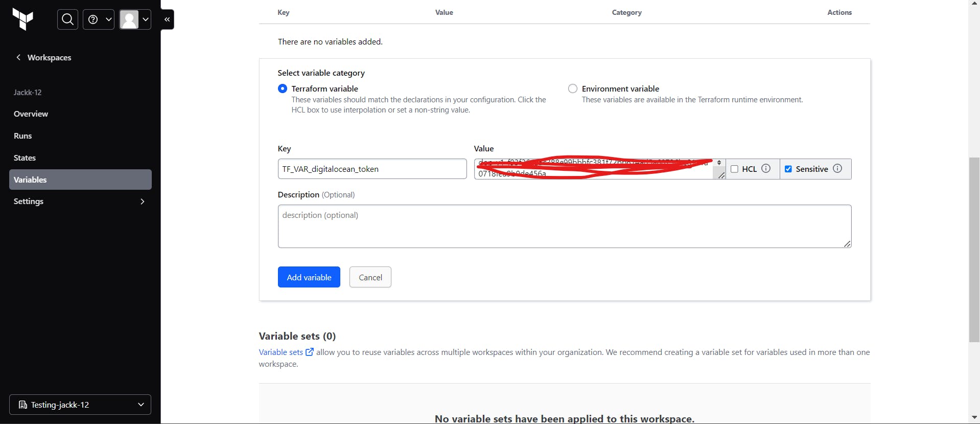Screen dimensions: 980x424
Task: Open the Runs page
Action: [x=22, y=136]
